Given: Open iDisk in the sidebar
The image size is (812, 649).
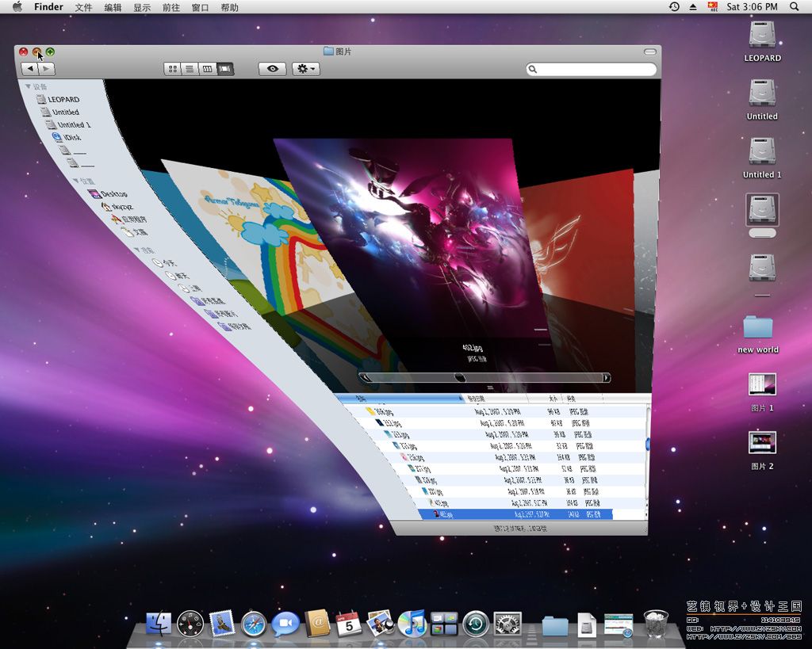Looking at the screenshot, I should 67,137.
